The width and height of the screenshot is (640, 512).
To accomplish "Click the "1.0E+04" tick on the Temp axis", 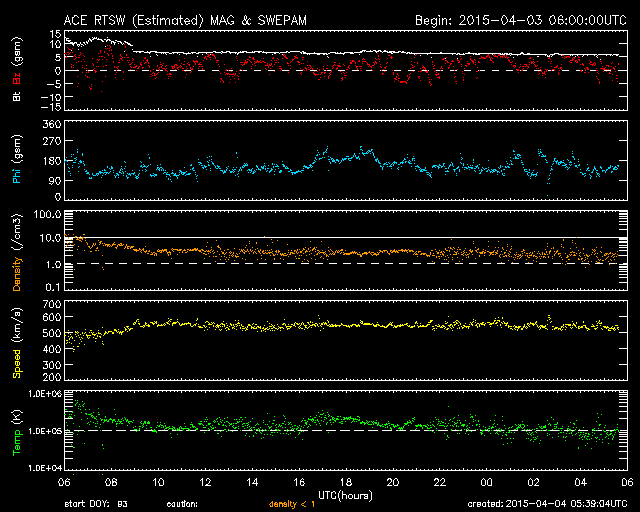I will coord(45,468).
